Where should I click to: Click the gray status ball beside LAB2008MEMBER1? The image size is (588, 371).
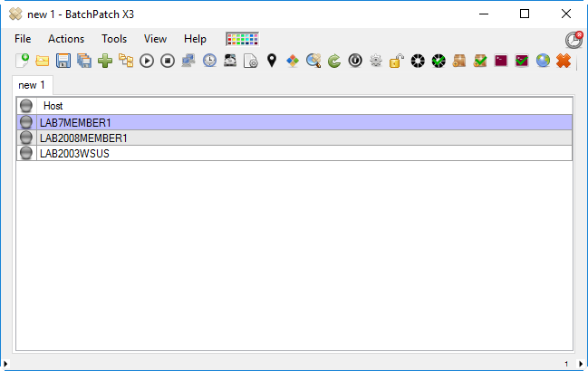[x=26, y=138]
